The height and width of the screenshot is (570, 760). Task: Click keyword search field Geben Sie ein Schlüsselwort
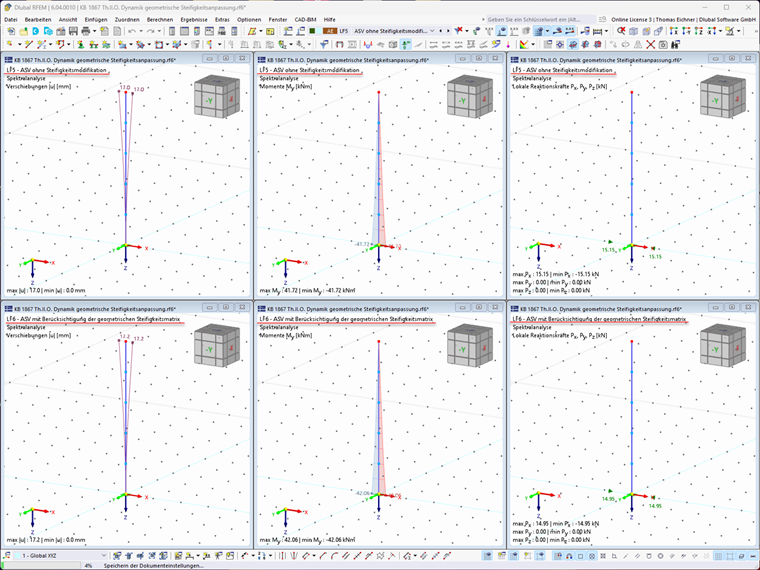point(540,19)
